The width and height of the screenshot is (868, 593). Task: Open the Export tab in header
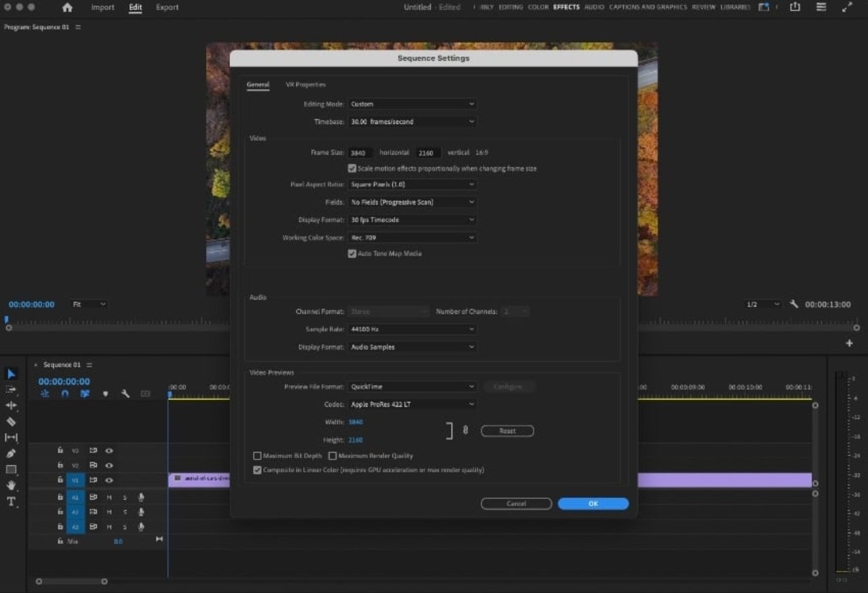coord(167,7)
